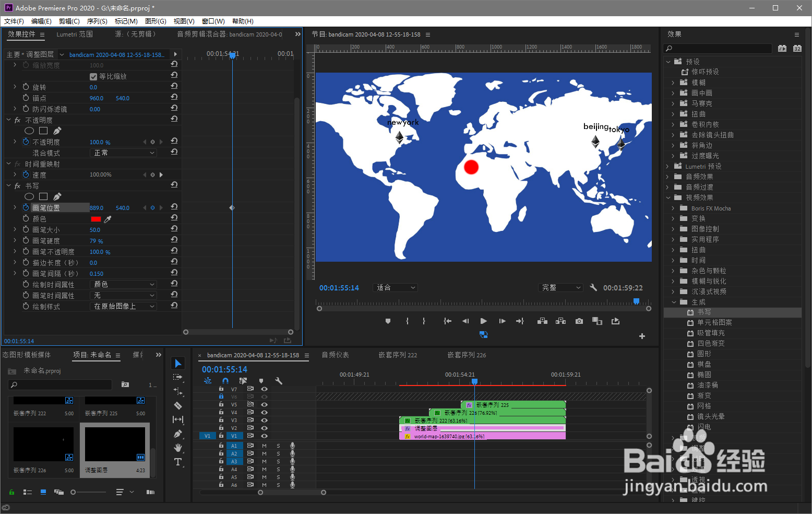Open the File menu

[x=14, y=21]
